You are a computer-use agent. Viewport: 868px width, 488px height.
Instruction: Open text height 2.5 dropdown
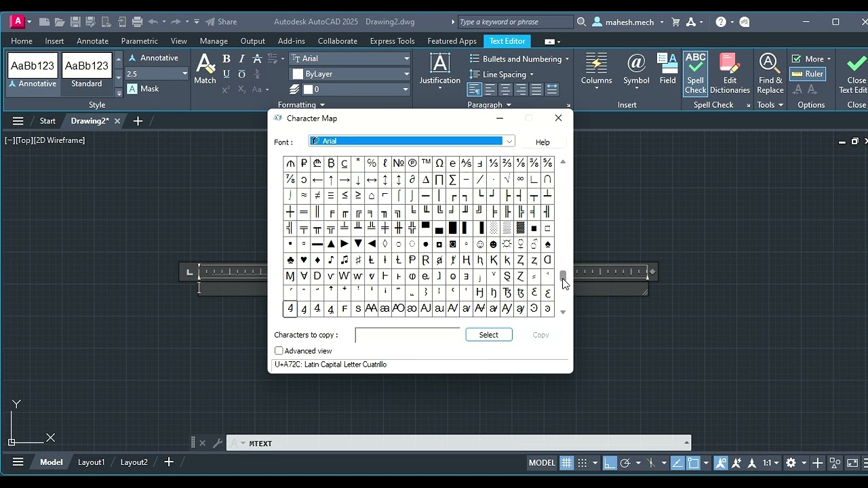click(x=184, y=74)
